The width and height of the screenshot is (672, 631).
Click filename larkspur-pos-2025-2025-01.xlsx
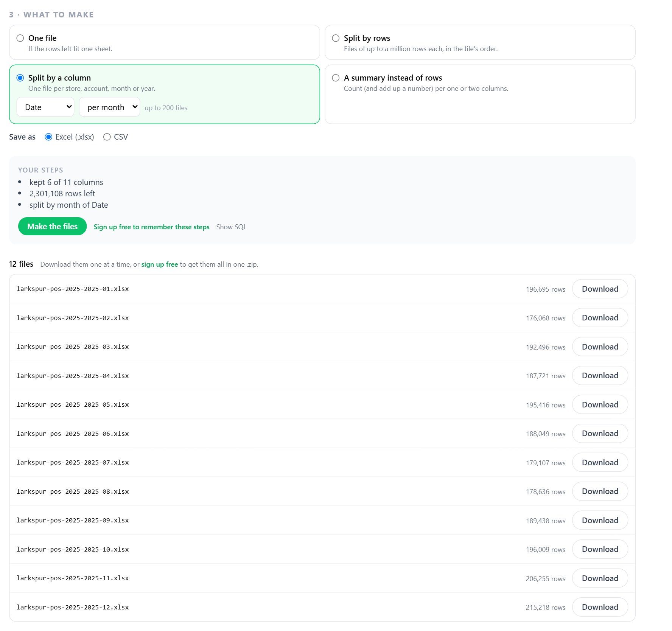[73, 289]
